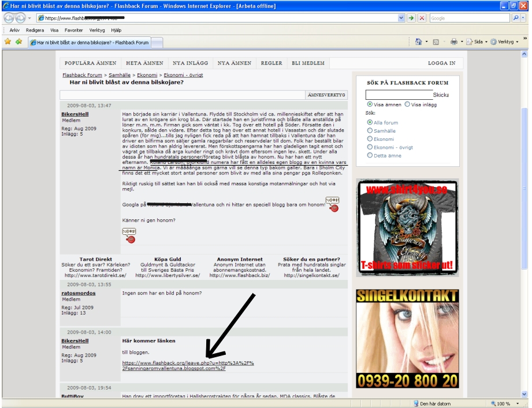Viewport: 532px width, 408px height.
Task: Open the Verktyg menu in the menu bar
Action: point(97,30)
